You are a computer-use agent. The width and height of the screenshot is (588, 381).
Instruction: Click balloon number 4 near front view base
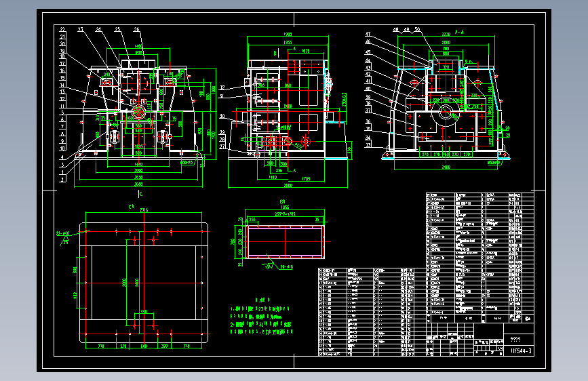(x=62, y=157)
